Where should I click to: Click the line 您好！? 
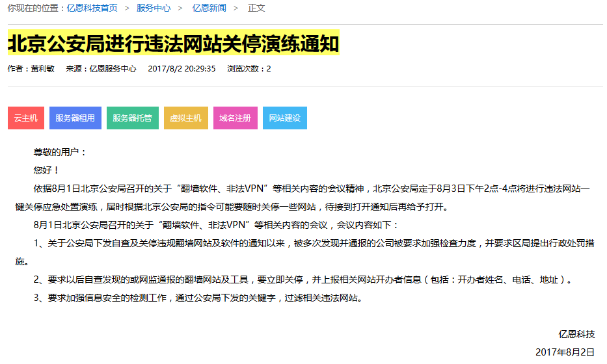[x=46, y=170]
